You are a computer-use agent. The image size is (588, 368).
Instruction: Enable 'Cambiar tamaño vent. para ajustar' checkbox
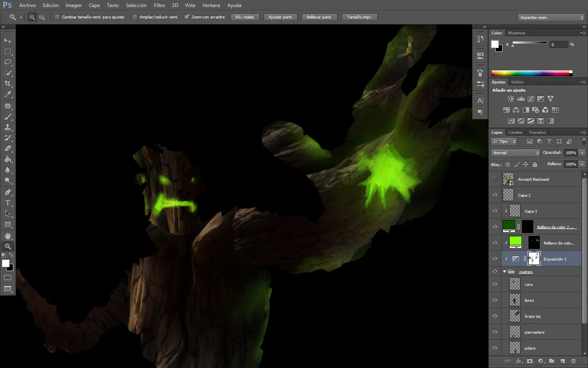point(57,17)
